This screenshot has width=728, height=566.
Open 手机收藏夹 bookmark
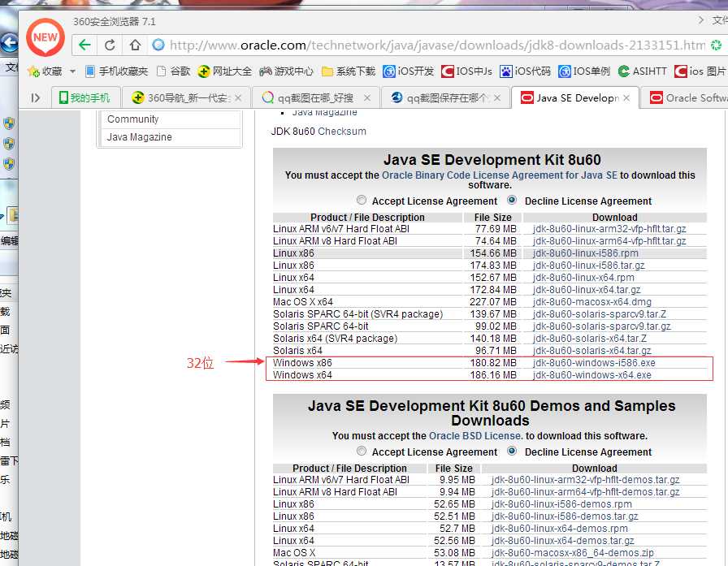(x=116, y=71)
